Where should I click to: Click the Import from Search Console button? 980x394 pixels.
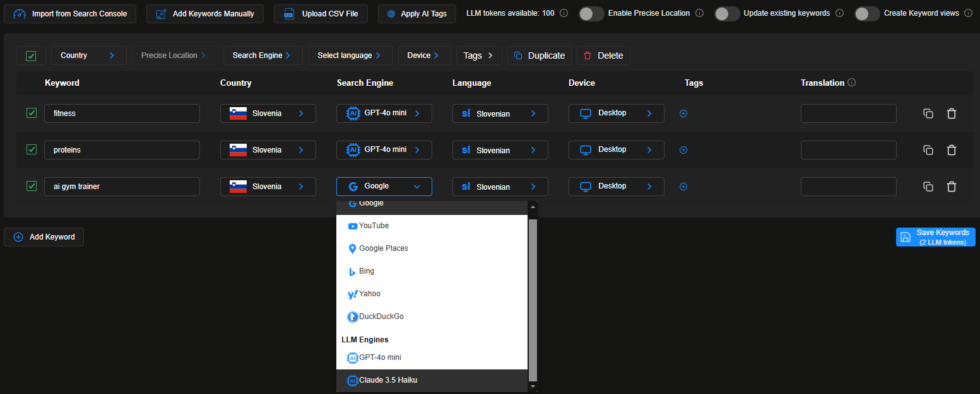[70, 13]
